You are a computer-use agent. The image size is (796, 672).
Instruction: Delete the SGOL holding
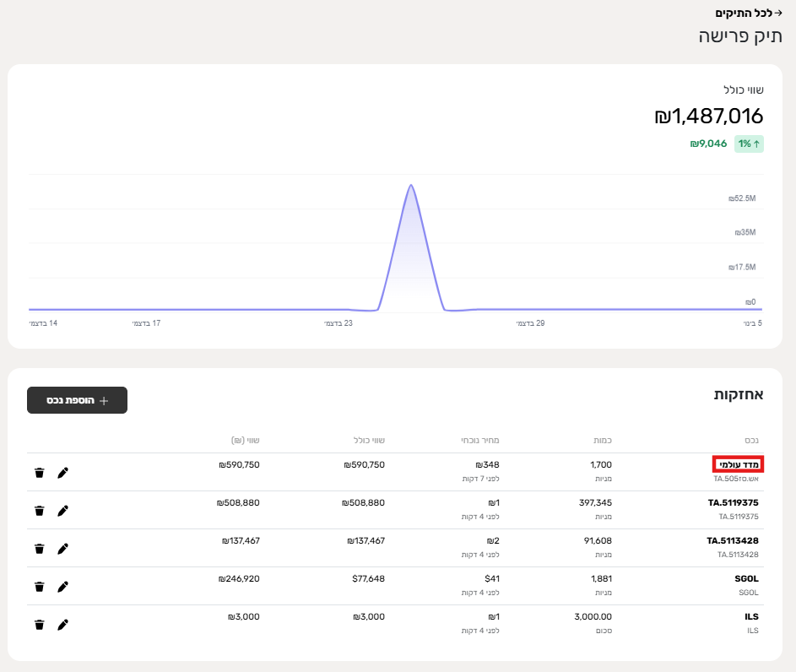(x=39, y=587)
